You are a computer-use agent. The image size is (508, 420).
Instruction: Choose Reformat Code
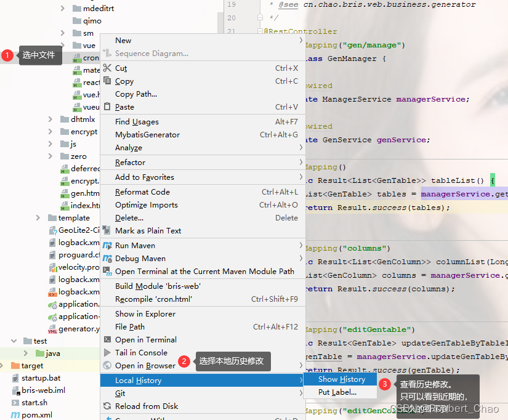(x=203, y=192)
